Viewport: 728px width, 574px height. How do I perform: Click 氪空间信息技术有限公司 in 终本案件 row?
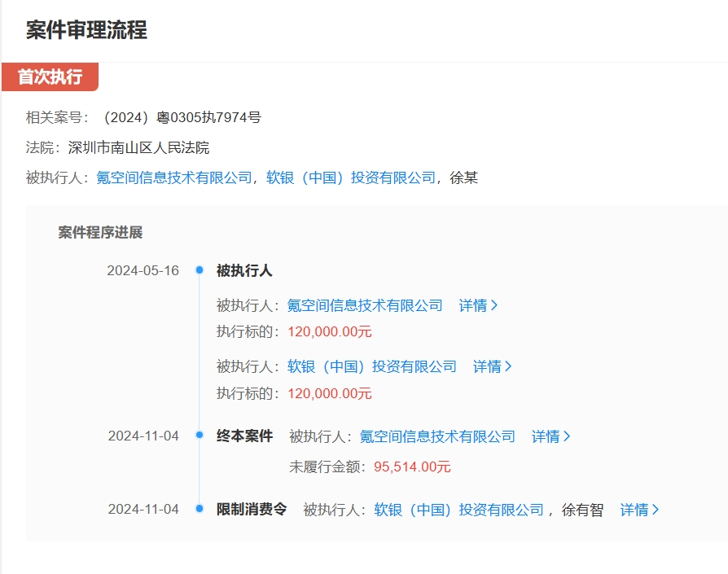437,436
